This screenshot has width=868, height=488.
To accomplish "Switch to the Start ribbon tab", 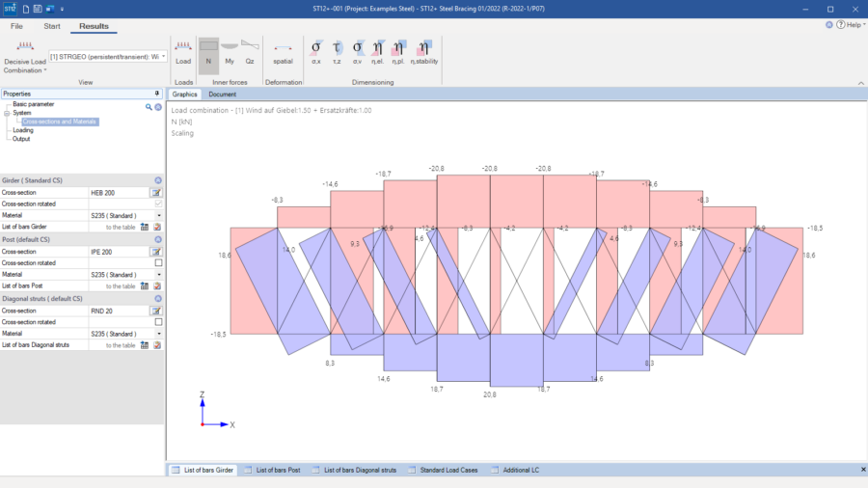I will coord(52,26).
